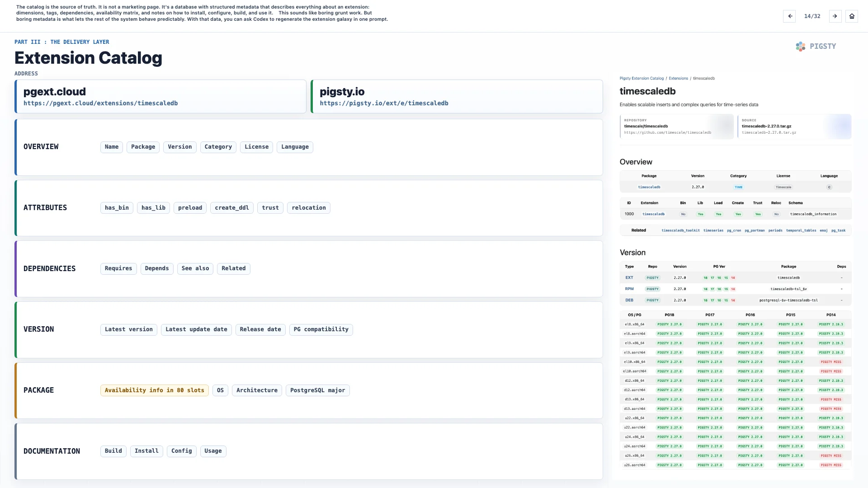Select the Language tag in Overview

pyautogui.click(x=295, y=147)
